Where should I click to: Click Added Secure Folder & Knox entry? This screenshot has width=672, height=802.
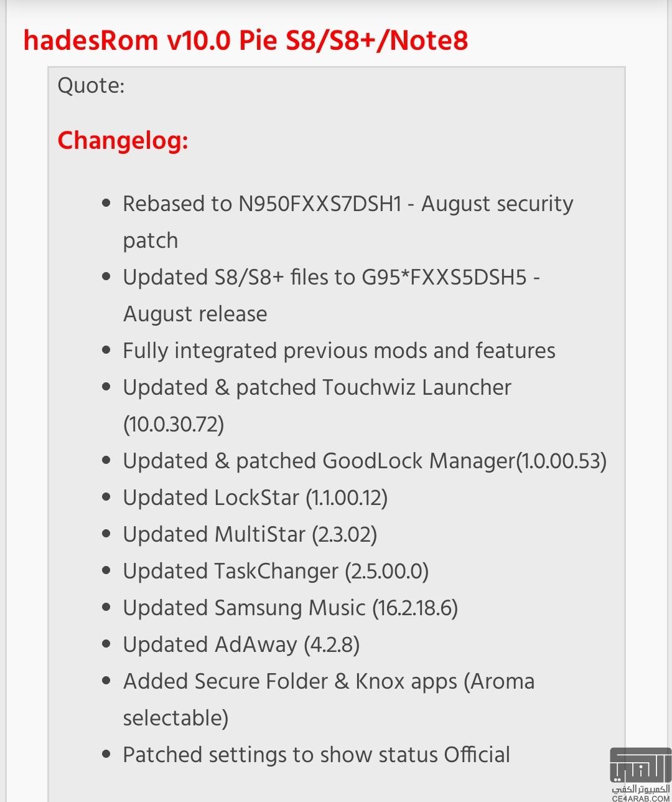click(329, 699)
